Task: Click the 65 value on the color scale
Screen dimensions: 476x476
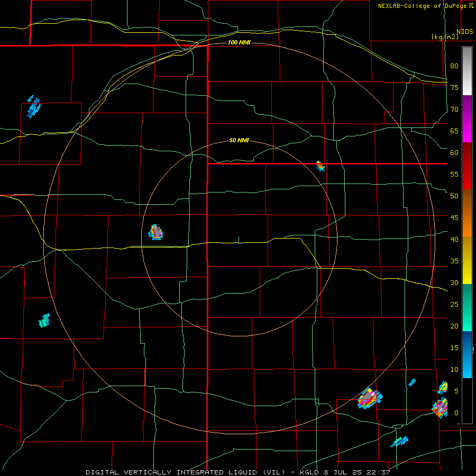Action: click(454, 131)
